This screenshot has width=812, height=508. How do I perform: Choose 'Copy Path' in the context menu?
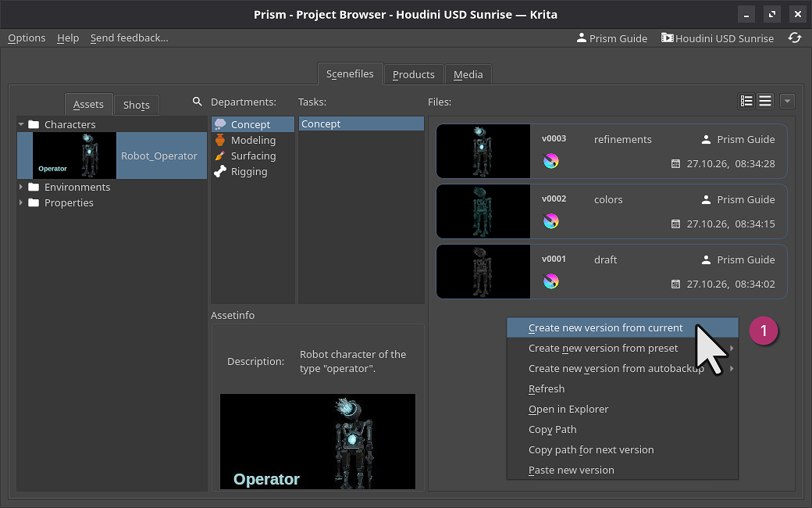click(x=622, y=429)
